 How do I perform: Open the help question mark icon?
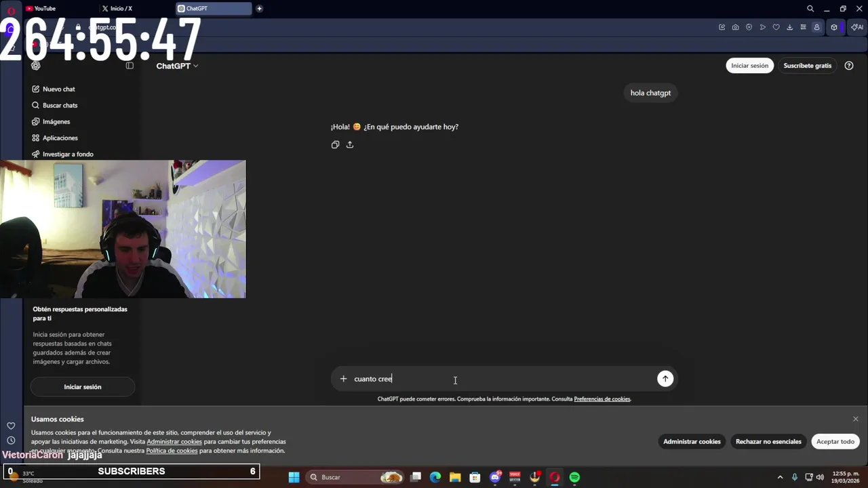(x=849, y=66)
